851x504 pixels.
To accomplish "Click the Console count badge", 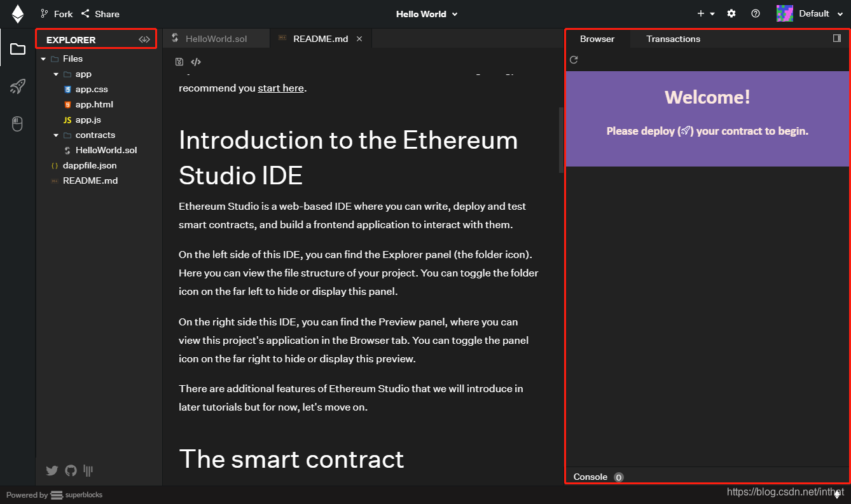I will pyautogui.click(x=619, y=477).
